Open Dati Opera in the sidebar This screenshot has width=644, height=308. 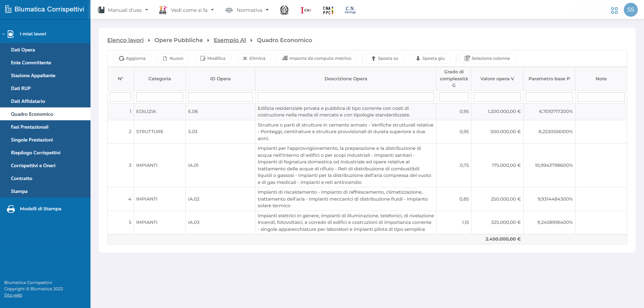click(x=45, y=50)
